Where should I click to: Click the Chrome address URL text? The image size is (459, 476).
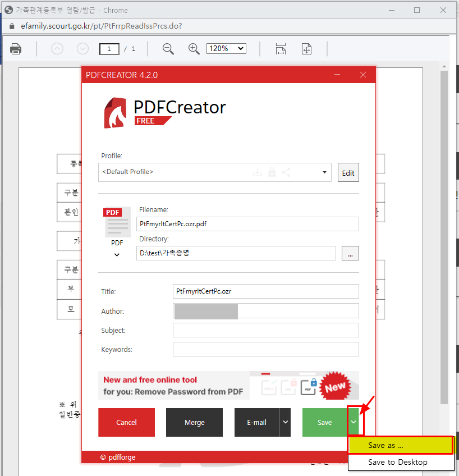click(x=102, y=26)
